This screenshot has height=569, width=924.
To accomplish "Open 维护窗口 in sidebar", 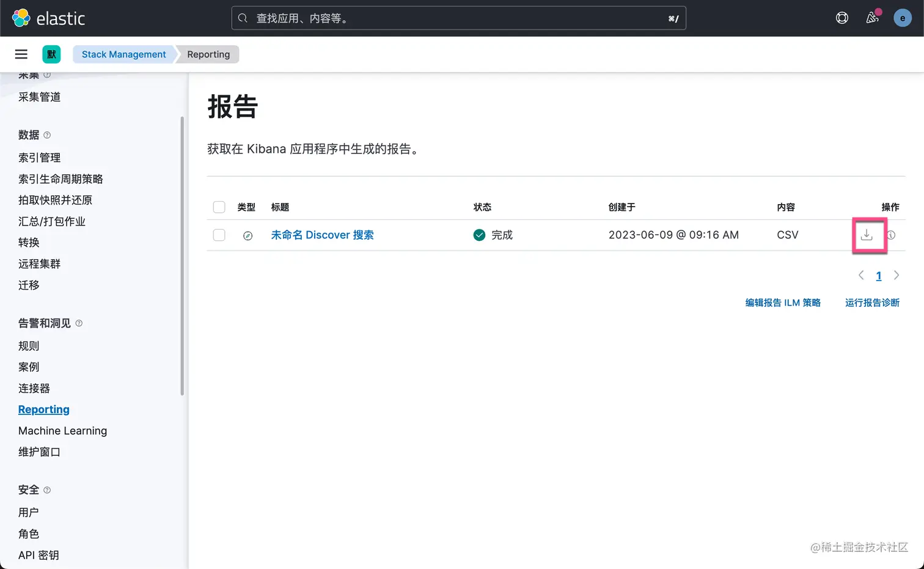I will pos(40,452).
